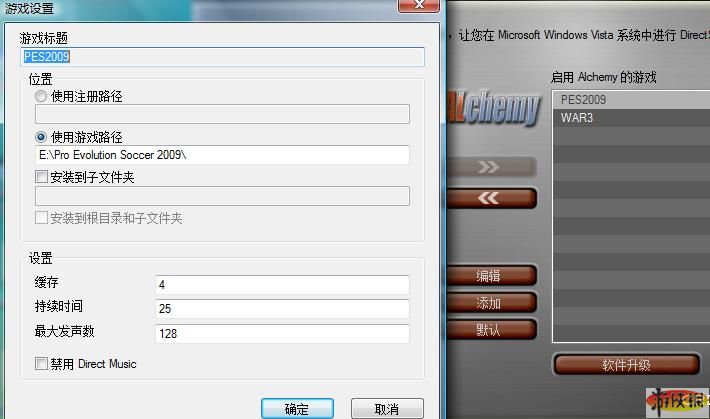Image resolution: width=710 pixels, height=419 pixels.
Task: Click the double right arrow move button
Action: tap(491, 167)
